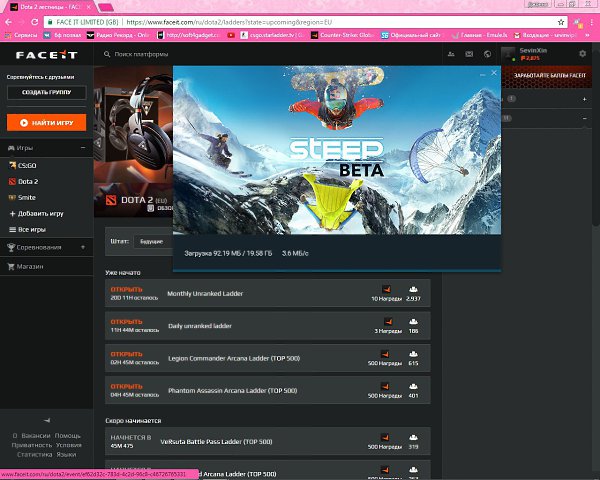The image size is (600, 480).
Task: Open the globe notifications icon in header
Action: coord(487,54)
